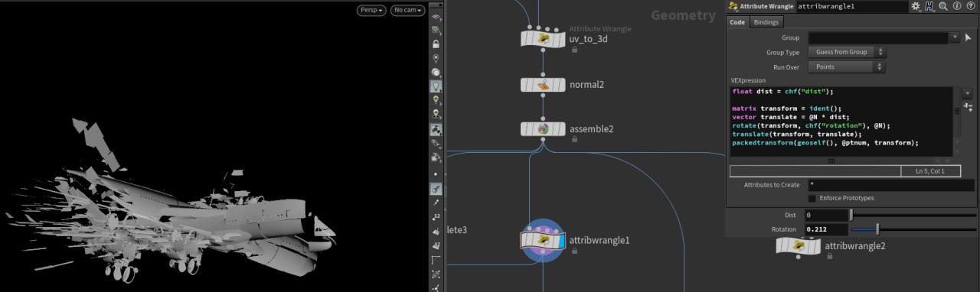Click the Ln 5, Col 1 status text
The width and height of the screenshot is (980, 292).
coord(930,171)
